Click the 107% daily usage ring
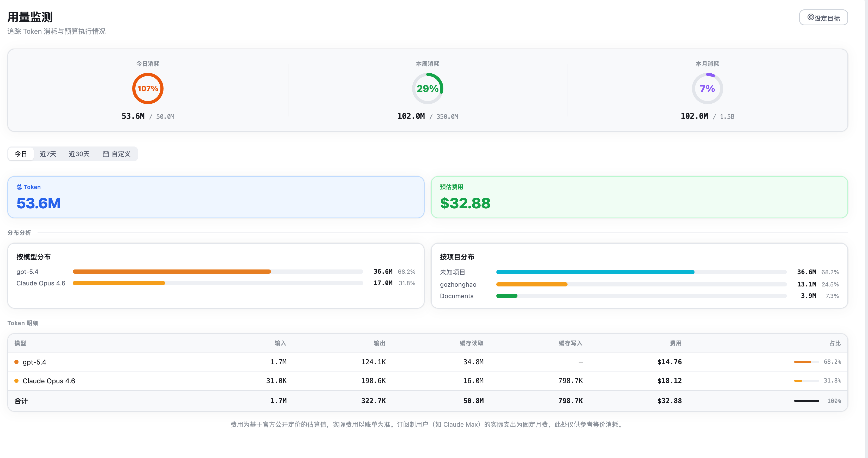Image resolution: width=868 pixels, height=458 pixels. (x=148, y=88)
